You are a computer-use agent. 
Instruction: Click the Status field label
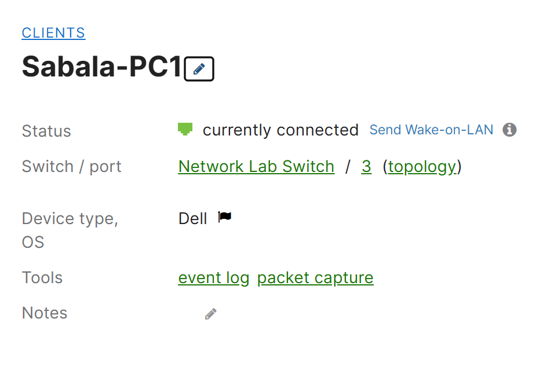click(46, 131)
